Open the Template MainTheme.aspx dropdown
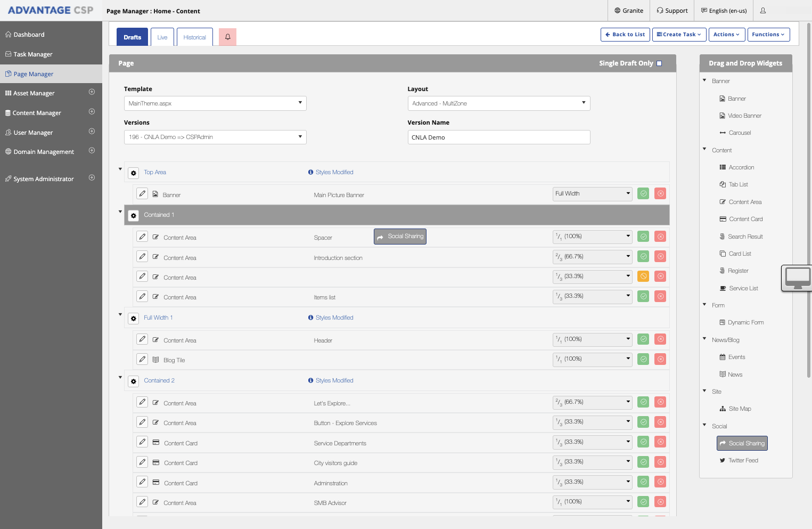812x529 pixels. pyautogui.click(x=215, y=103)
